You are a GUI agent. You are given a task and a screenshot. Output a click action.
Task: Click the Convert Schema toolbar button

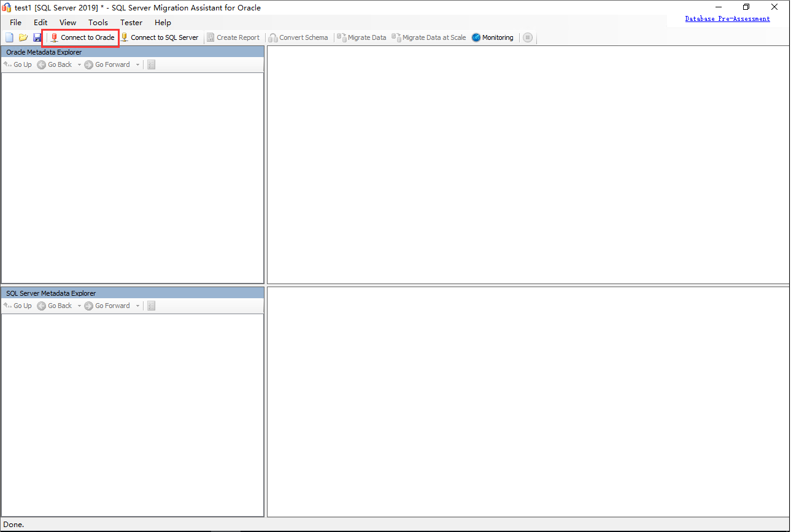[x=299, y=37]
